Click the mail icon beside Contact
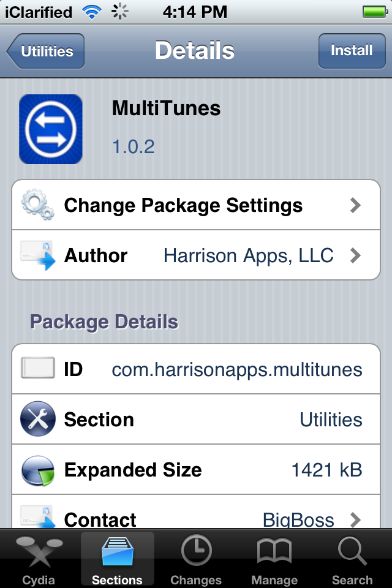 click(37, 517)
